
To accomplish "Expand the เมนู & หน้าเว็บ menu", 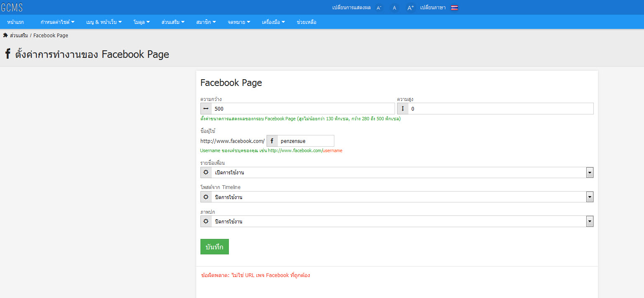I will (104, 22).
